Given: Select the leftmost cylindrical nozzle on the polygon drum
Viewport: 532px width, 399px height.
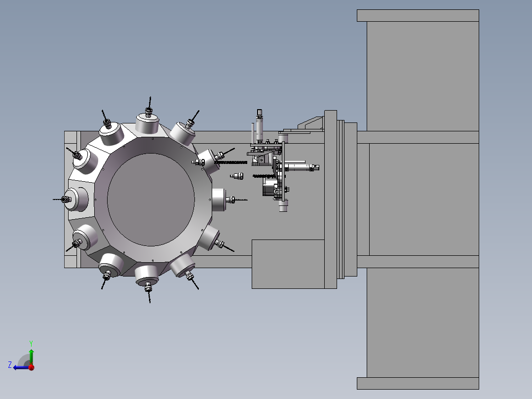Looking at the screenshot, I should 76,199.
